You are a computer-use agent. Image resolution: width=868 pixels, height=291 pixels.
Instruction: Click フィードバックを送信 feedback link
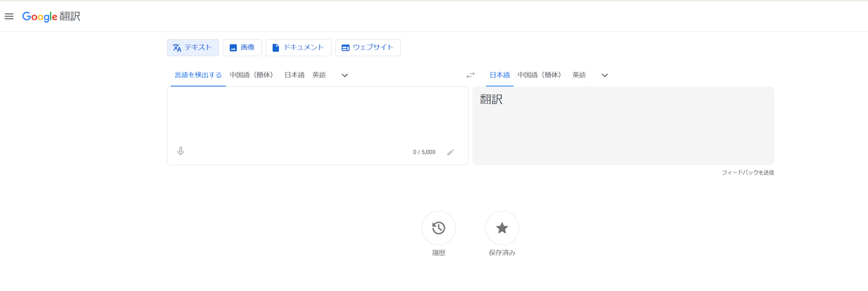pos(748,172)
